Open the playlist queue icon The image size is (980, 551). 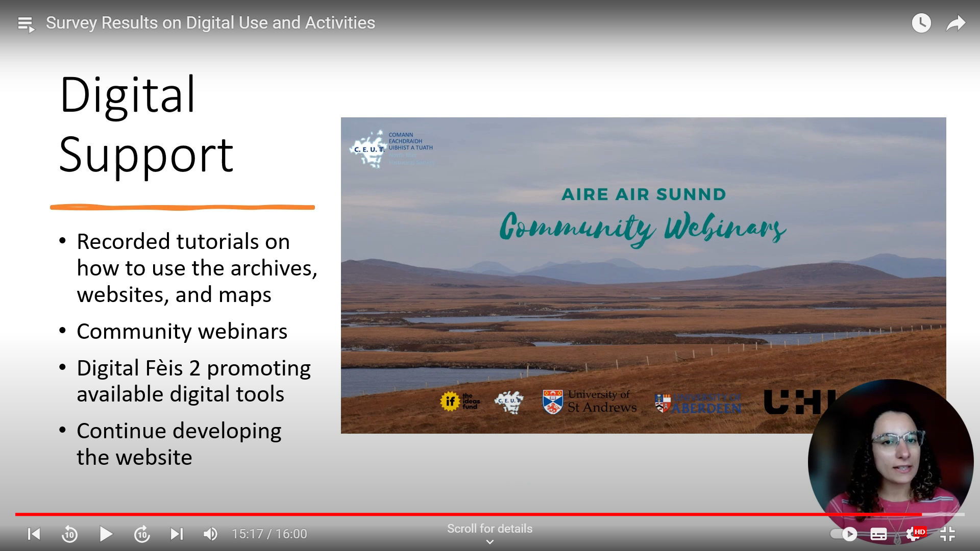(x=26, y=23)
